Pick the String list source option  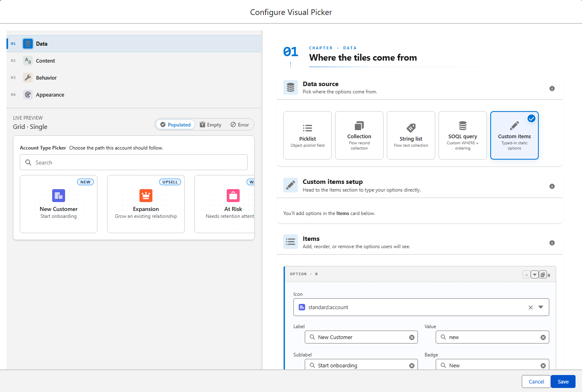[x=411, y=135]
